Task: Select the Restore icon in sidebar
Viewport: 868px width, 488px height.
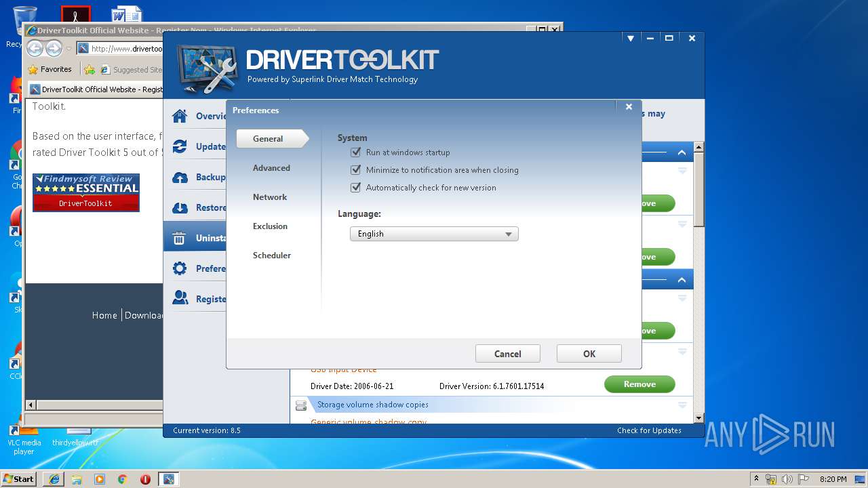Action: tap(180, 207)
